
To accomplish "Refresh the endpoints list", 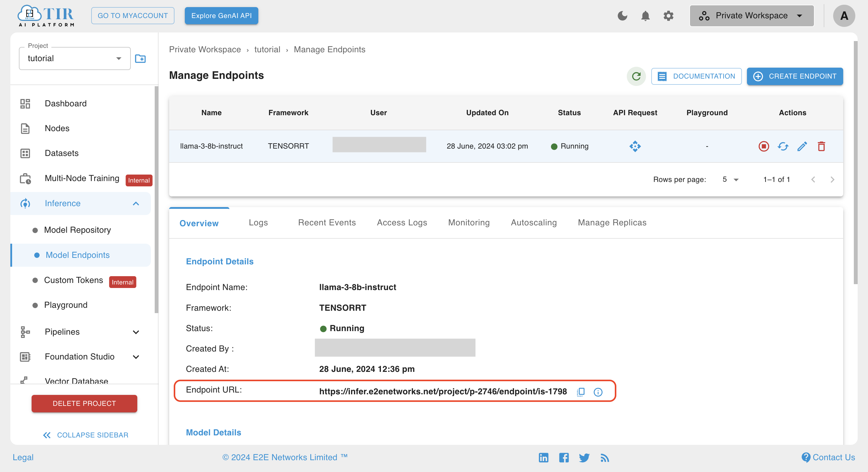I will point(636,76).
